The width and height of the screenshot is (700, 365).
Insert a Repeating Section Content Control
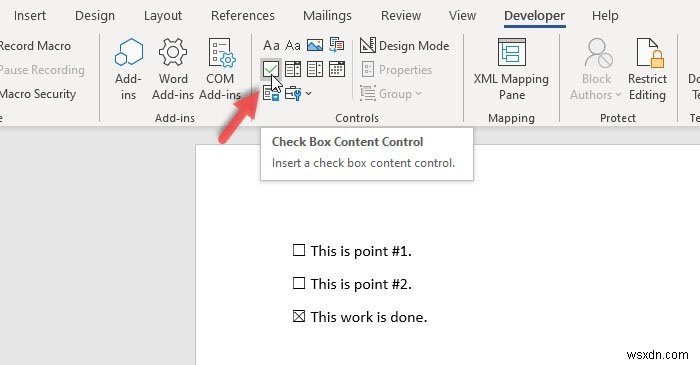[271, 93]
